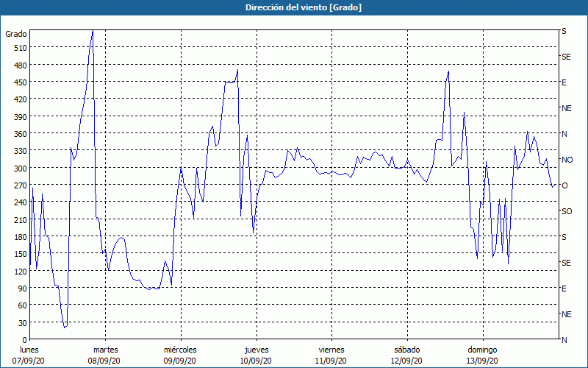The height and width of the screenshot is (368, 588).
Task: Select the 90 degree tick label
Action: (x=23, y=289)
